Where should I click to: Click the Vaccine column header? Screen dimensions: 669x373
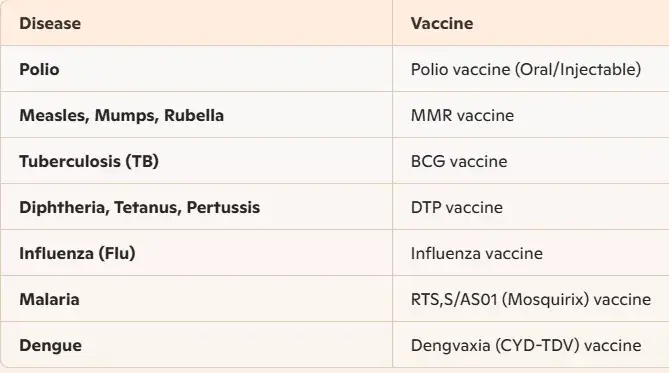pos(531,23)
